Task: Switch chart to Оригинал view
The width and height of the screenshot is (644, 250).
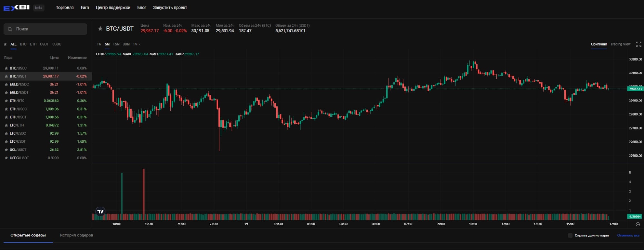Action: click(599, 44)
